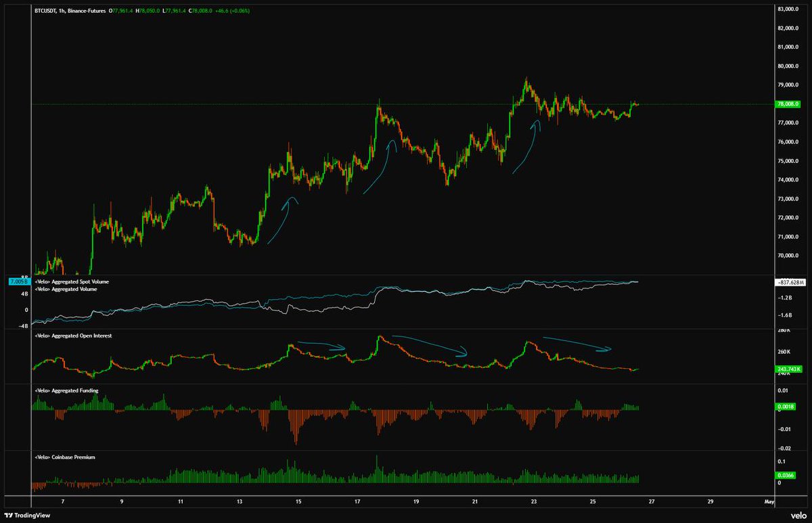This screenshot has width=812, height=523.
Task: Click date 19 on the time axis
Action: click(x=416, y=502)
